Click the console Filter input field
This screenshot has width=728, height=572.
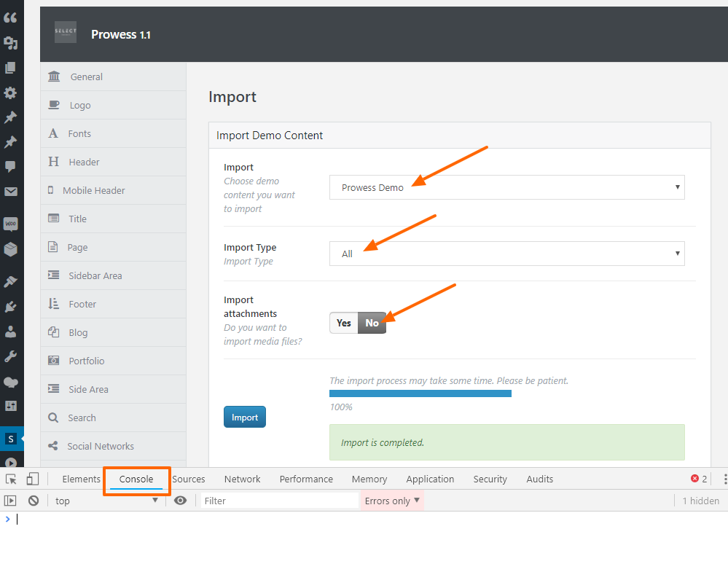coord(280,501)
